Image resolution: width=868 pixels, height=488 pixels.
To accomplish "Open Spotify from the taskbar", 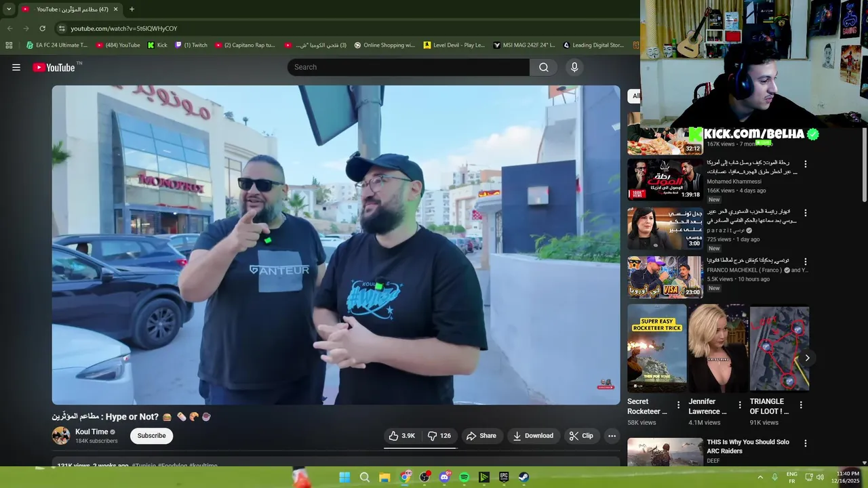I will [465, 477].
